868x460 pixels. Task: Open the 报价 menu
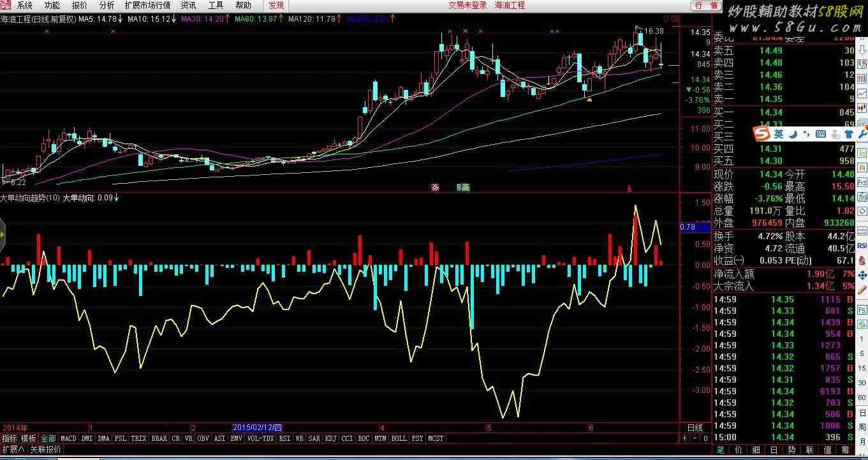tap(80, 5)
